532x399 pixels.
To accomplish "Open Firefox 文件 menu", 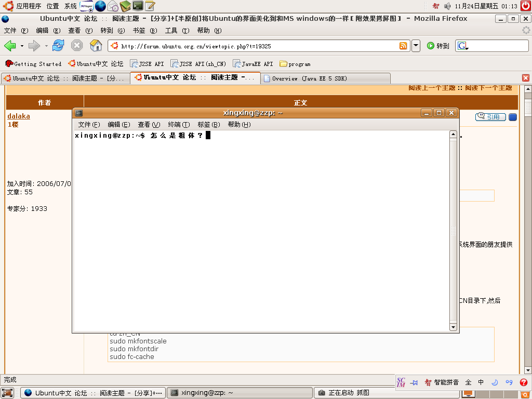I will (x=16, y=31).
